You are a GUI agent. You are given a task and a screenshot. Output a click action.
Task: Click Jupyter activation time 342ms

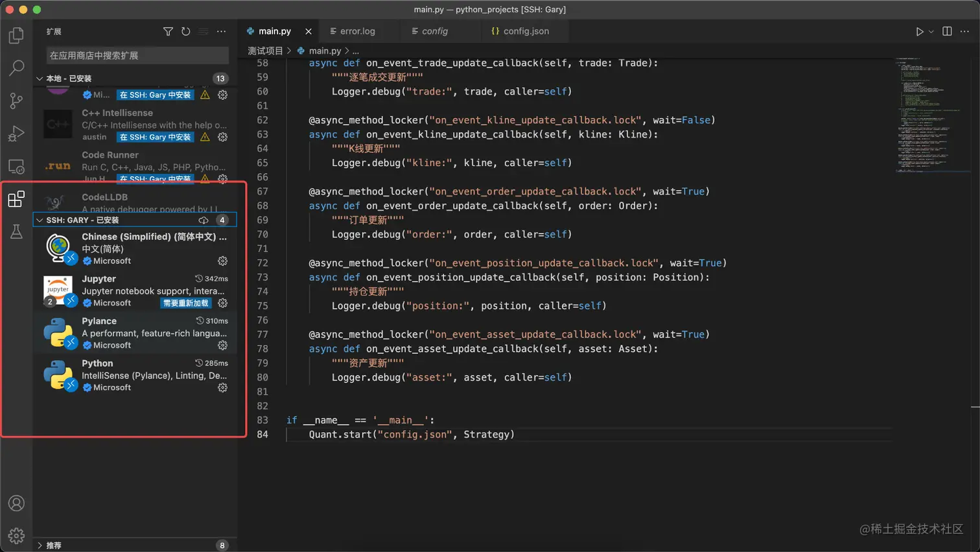pyautogui.click(x=212, y=278)
